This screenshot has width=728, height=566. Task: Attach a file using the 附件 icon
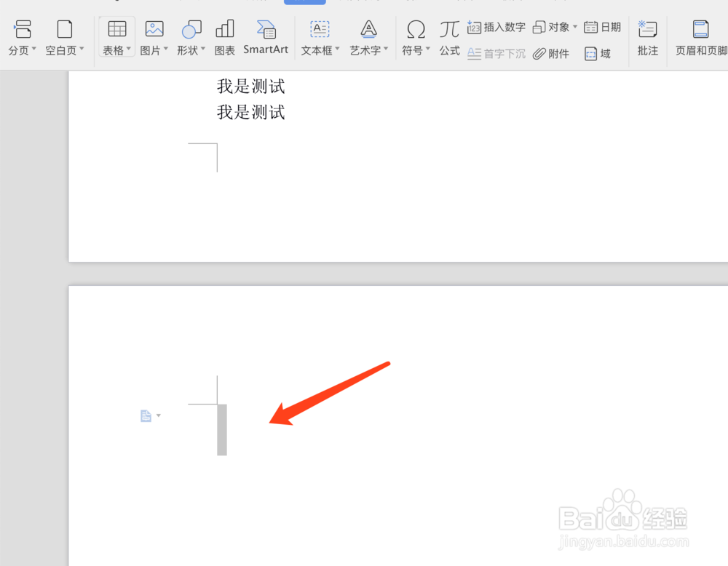pyautogui.click(x=552, y=53)
